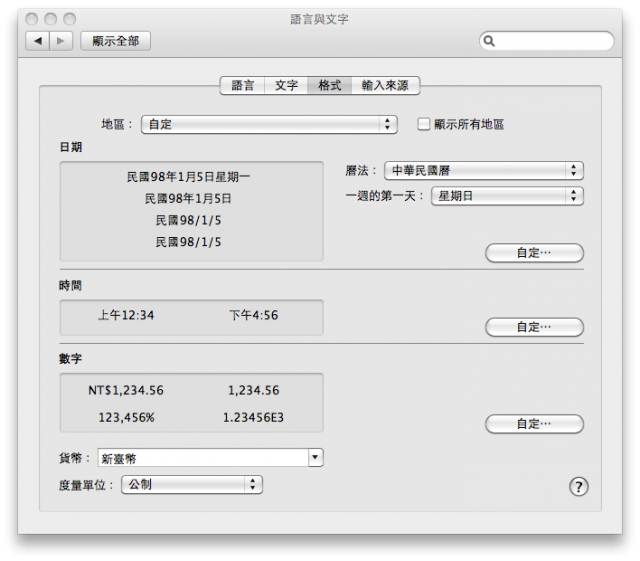
Task: Open the 地區 dropdown showing 自定
Action: (269, 124)
